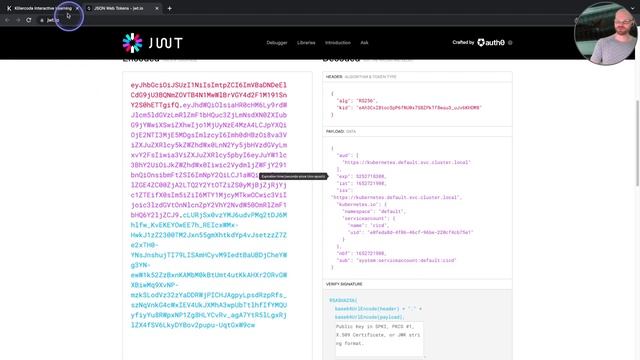Screen dimensions: 640x360
Task: Click the "kid" line in the decoded header
Action: pos(409,108)
